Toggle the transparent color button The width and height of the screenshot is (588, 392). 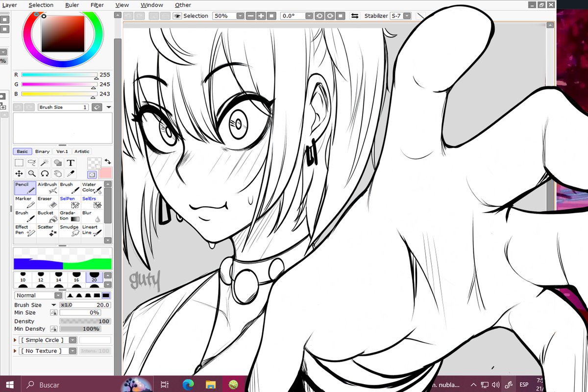[92, 174]
